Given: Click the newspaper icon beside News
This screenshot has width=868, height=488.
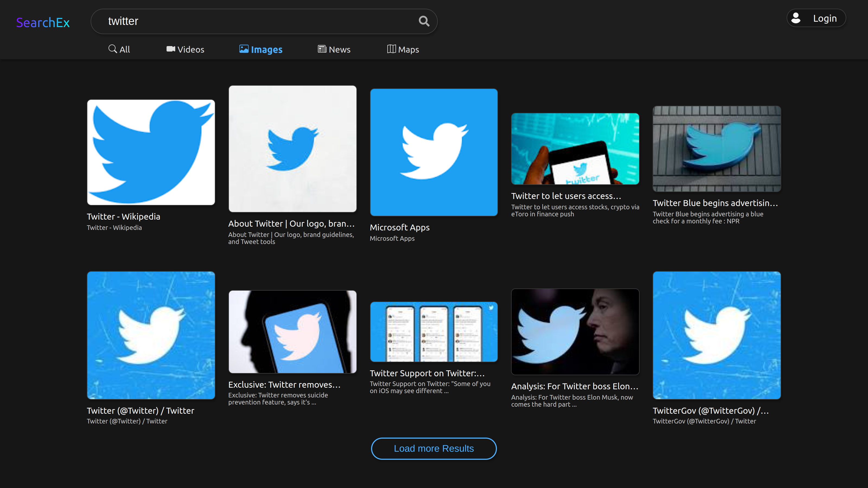Looking at the screenshot, I should [322, 49].
